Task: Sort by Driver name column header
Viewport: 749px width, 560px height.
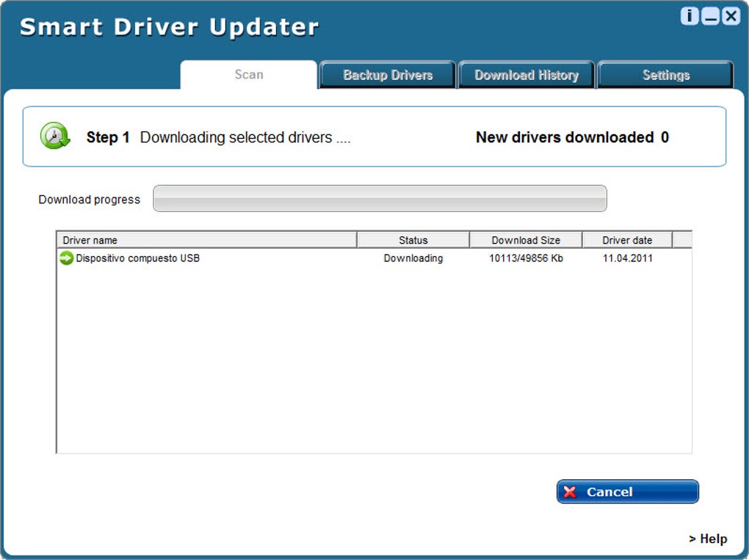Action: coord(207,240)
